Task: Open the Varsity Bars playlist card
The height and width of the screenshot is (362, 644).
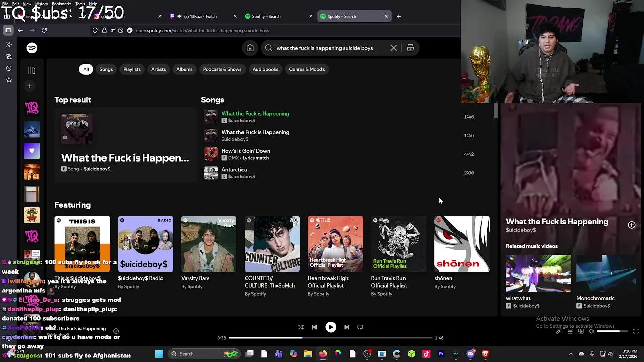Action: (x=209, y=253)
